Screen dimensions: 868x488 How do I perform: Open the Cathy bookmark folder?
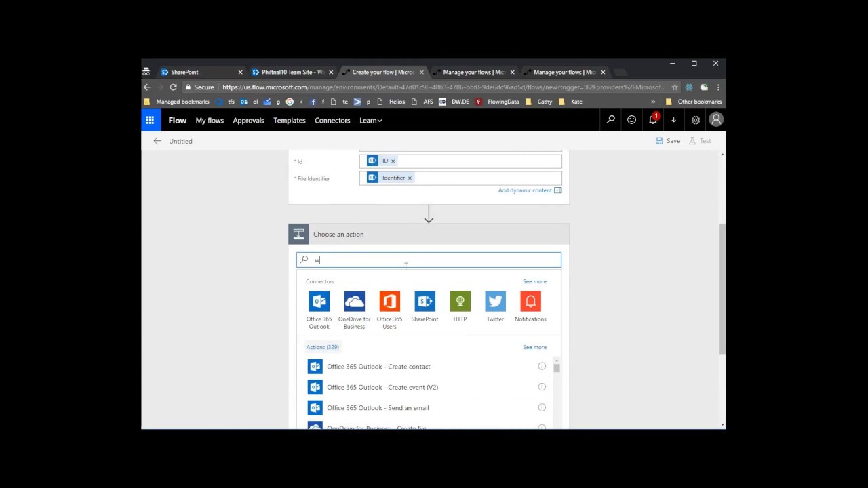(x=538, y=102)
